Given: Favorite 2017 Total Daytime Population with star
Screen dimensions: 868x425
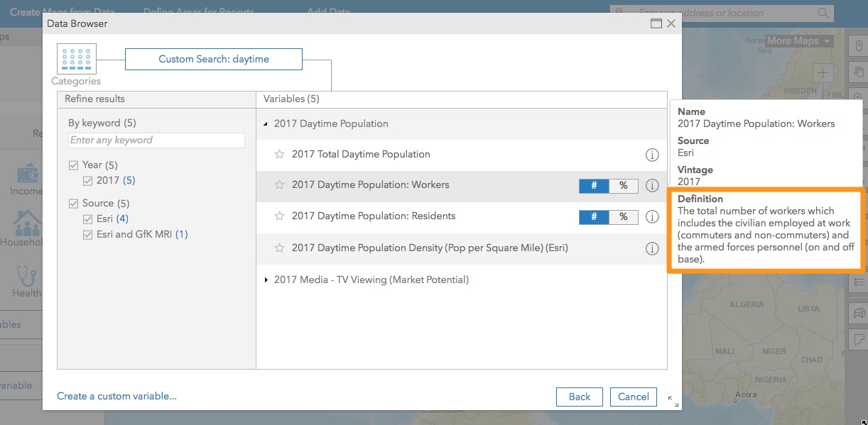Looking at the screenshot, I should click(279, 155).
